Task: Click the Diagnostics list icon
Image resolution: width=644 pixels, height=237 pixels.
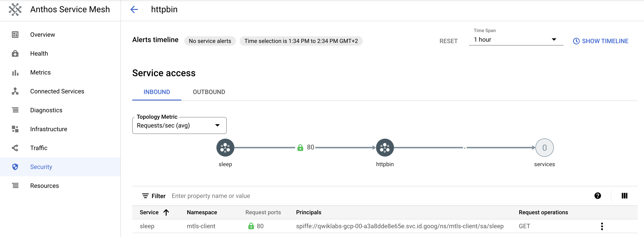Action: tap(15, 110)
